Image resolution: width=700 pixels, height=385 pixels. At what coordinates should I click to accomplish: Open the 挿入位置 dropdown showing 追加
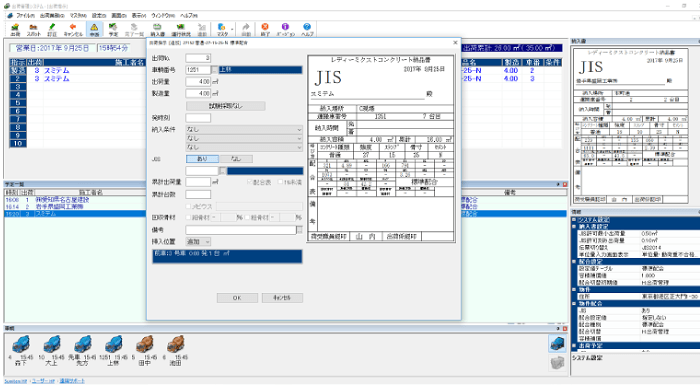[x=198, y=242]
